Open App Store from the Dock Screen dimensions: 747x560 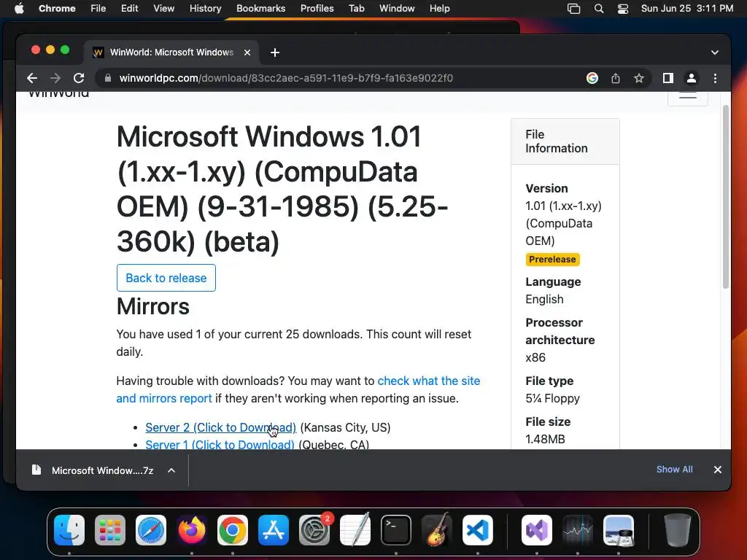click(274, 530)
